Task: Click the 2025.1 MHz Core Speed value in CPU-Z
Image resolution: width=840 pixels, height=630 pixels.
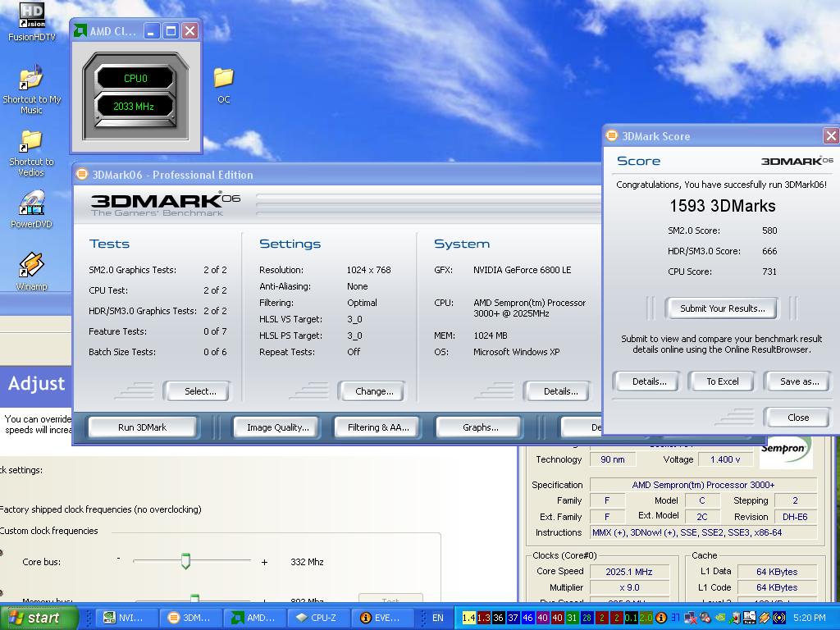Action: [x=629, y=572]
